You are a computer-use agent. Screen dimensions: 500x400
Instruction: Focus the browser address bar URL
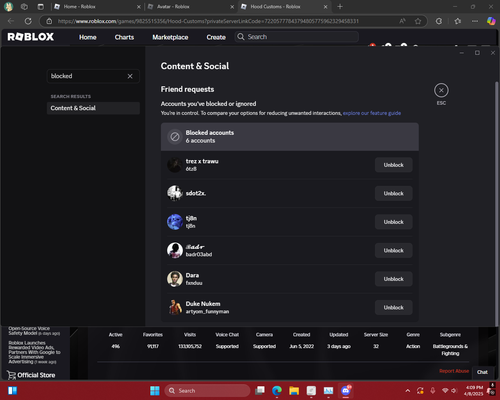click(x=208, y=21)
